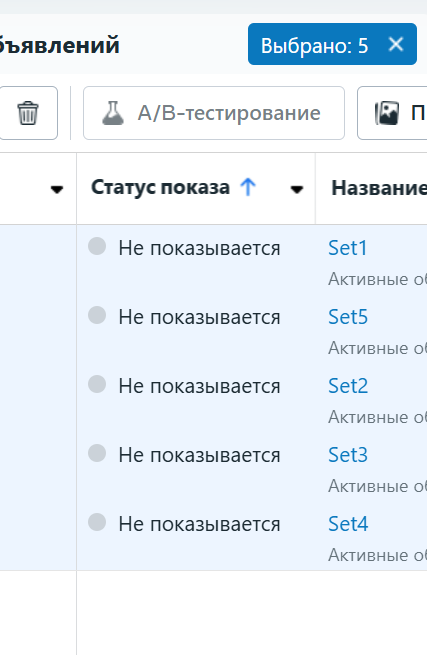Click the Название column header

coord(379,188)
